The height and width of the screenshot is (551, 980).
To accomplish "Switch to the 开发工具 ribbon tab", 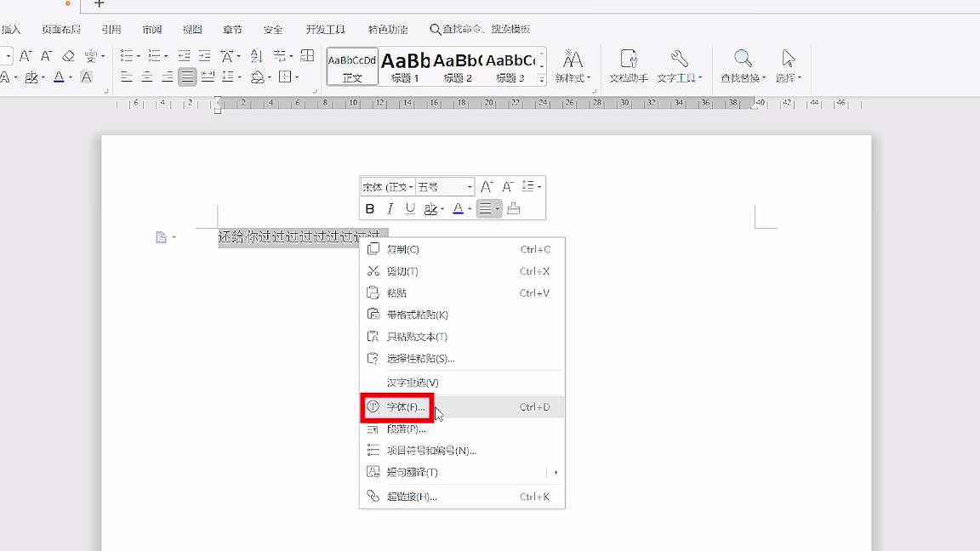I will click(326, 30).
